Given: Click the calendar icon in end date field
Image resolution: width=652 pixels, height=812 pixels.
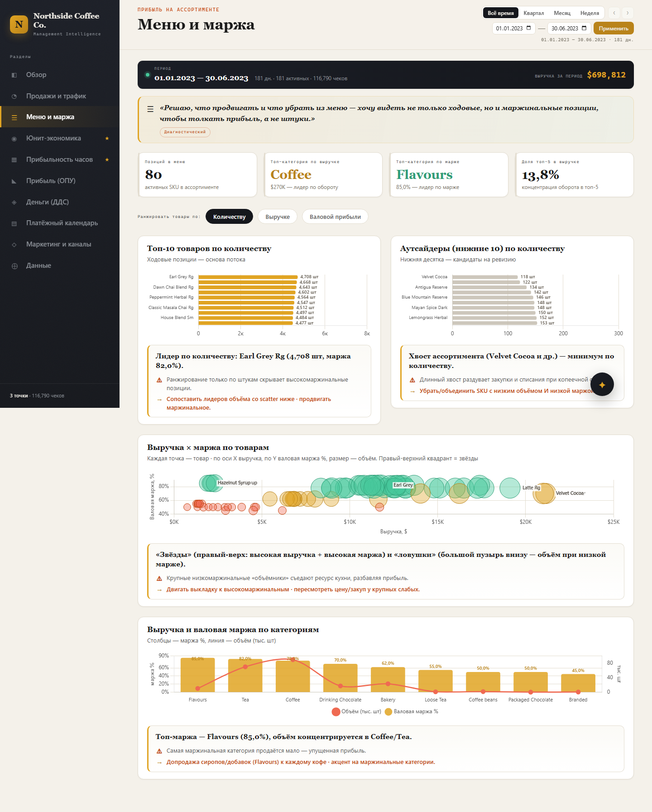Looking at the screenshot, I should click(584, 28).
